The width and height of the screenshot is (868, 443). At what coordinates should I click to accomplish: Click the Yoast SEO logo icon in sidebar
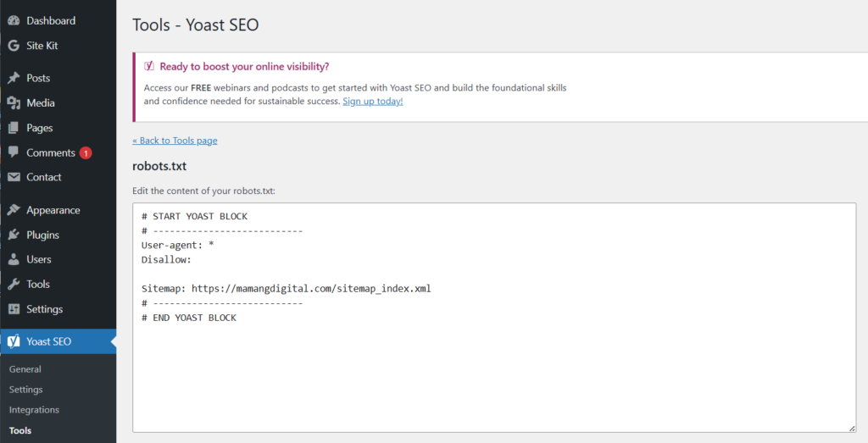(x=14, y=341)
